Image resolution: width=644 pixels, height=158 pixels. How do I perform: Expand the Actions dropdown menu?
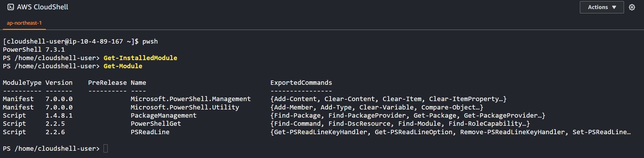tap(602, 7)
